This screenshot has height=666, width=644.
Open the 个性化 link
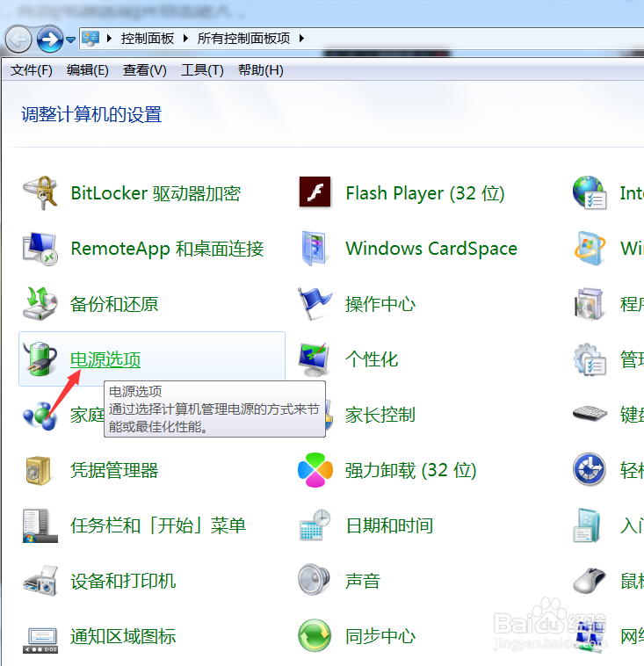[x=372, y=359]
